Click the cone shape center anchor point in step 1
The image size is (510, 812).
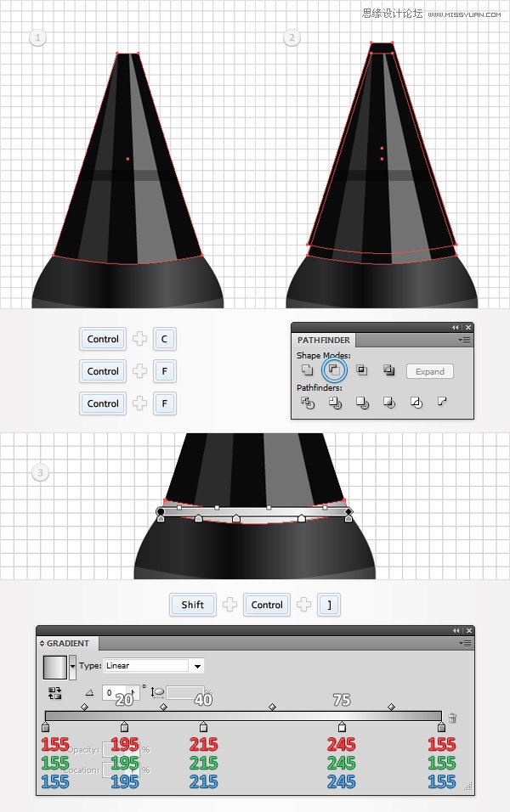tap(127, 159)
